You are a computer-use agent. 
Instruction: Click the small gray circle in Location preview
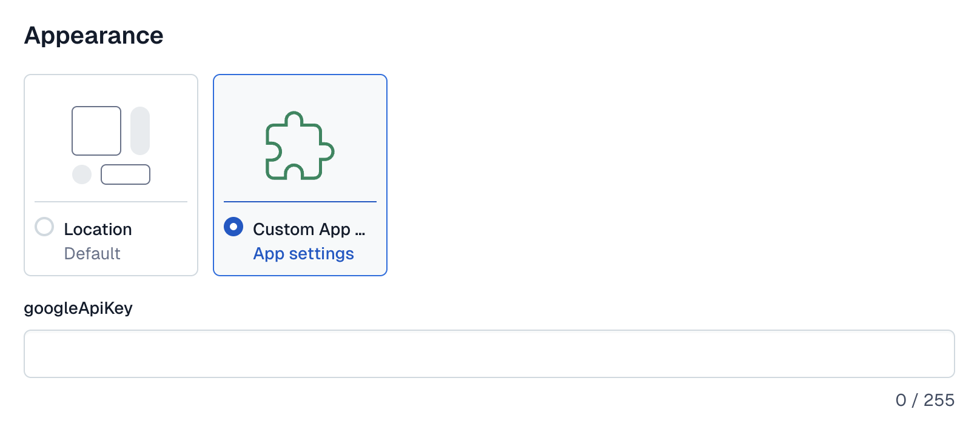(81, 174)
